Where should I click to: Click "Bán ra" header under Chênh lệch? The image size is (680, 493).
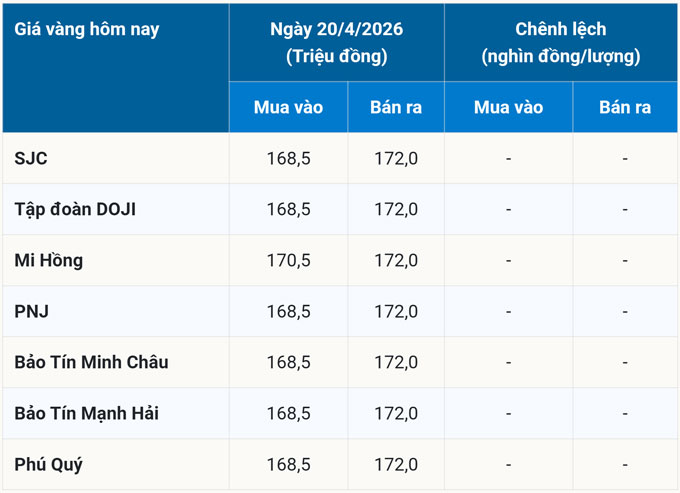point(625,107)
